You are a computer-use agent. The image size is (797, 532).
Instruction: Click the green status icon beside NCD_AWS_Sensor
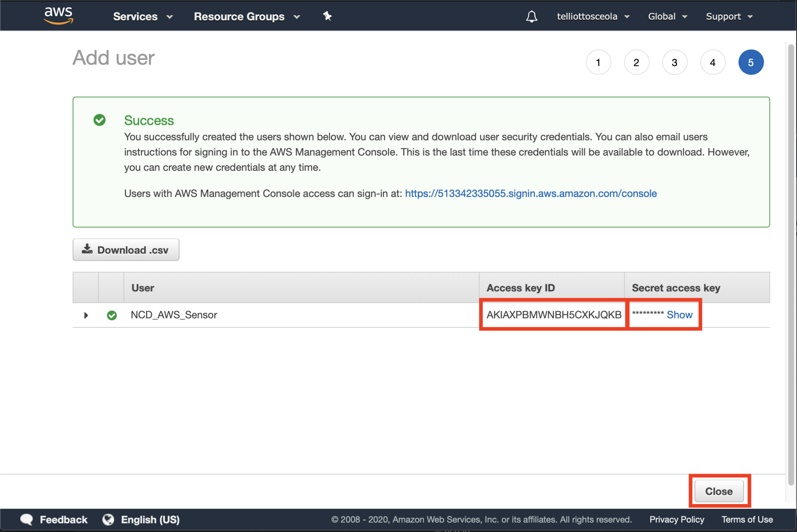(x=112, y=315)
